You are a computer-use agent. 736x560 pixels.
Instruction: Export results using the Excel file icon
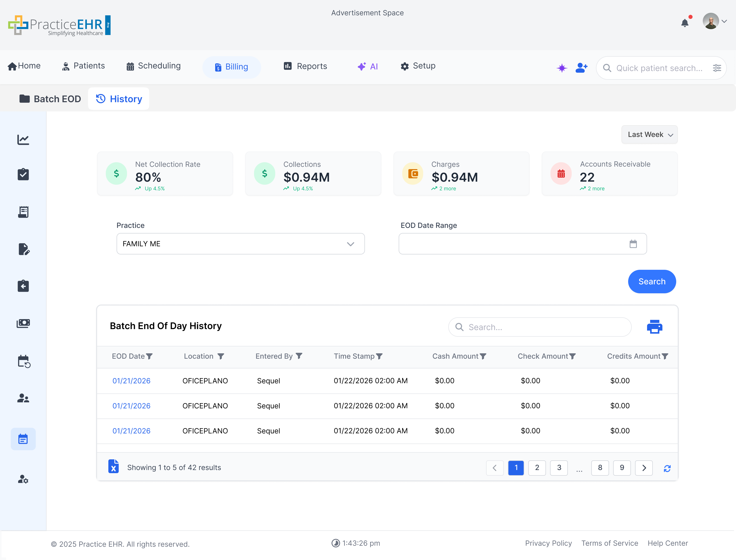pyautogui.click(x=113, y=467)
